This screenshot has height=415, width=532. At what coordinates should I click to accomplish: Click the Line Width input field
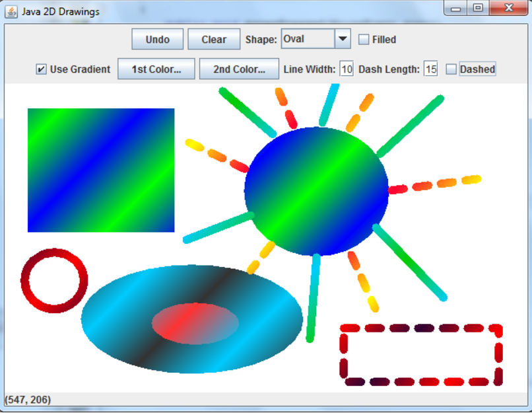tap(347, 68)
